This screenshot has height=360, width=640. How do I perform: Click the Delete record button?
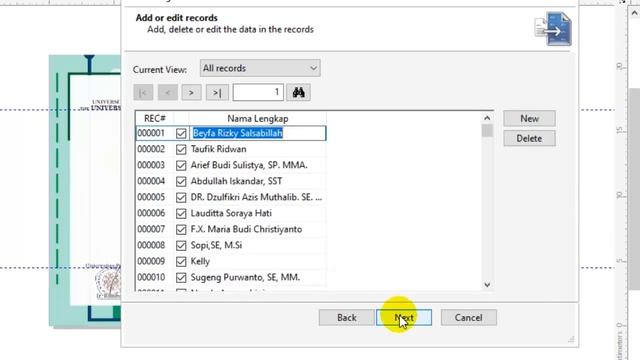click(529, 138)
